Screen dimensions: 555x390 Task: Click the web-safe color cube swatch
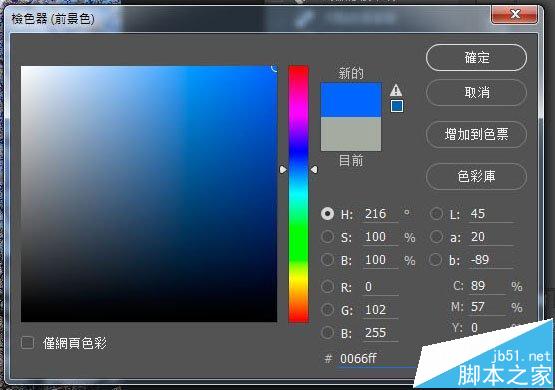pos(397,106)
